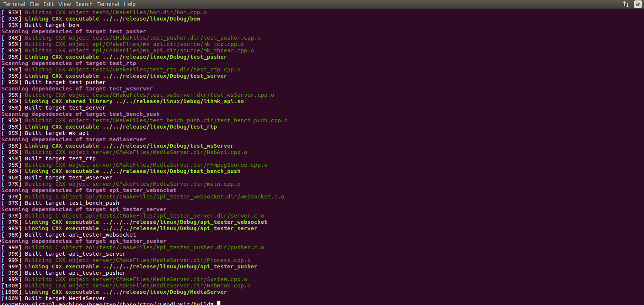Screen dimensions: 644x305
Task: Open the Search menu
Action: [84, 4]
